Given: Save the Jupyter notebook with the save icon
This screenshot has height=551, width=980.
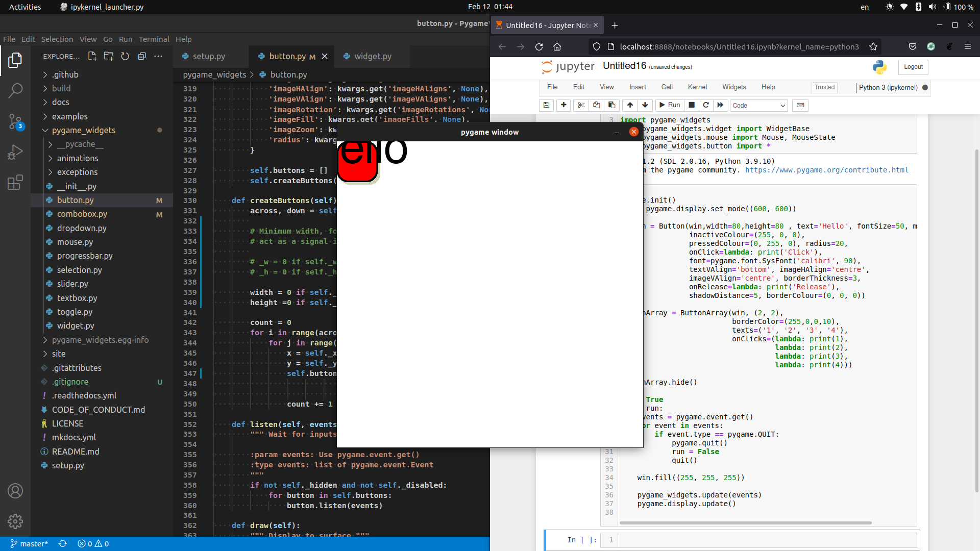Looking at the screenshot, I should click(546, 105).
